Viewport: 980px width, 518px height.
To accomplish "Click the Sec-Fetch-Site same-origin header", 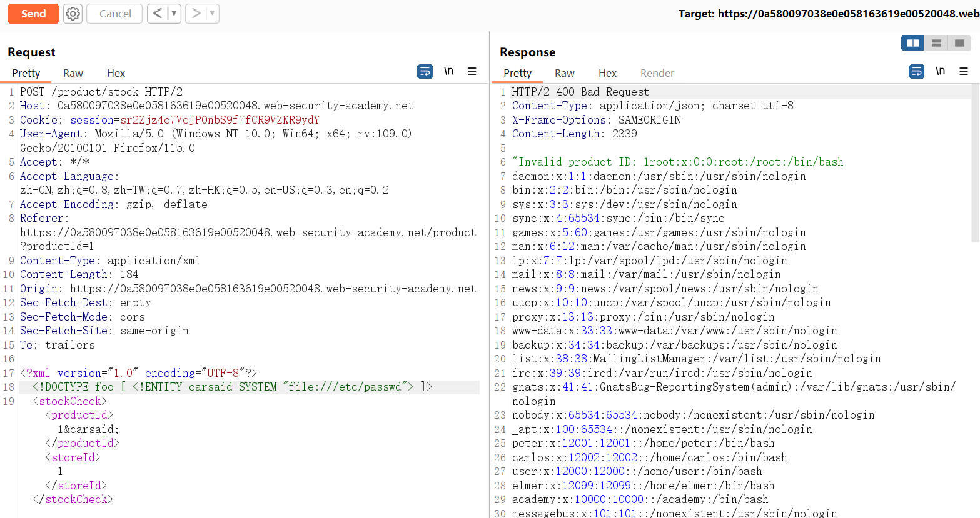I will pyautogui.click(x=104, y=331).
